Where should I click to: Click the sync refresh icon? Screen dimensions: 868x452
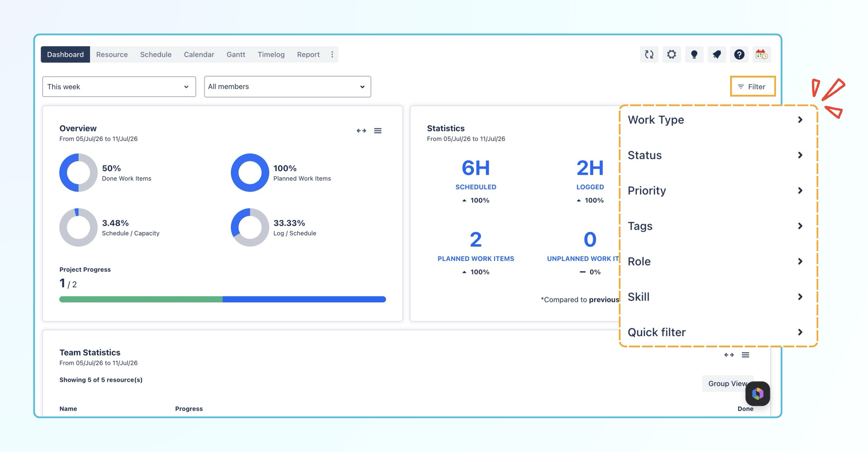(649, 55)
